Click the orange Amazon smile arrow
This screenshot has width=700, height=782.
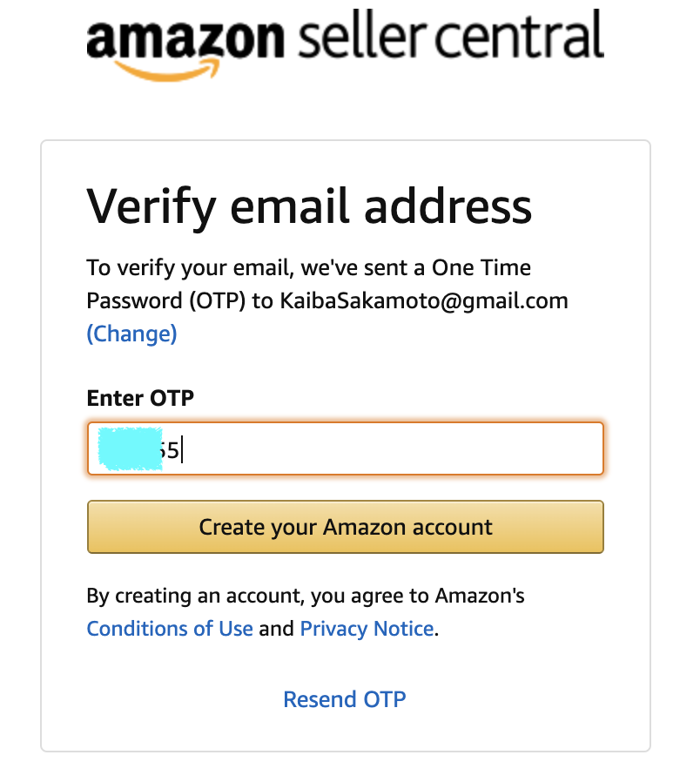tap(167, 70)
